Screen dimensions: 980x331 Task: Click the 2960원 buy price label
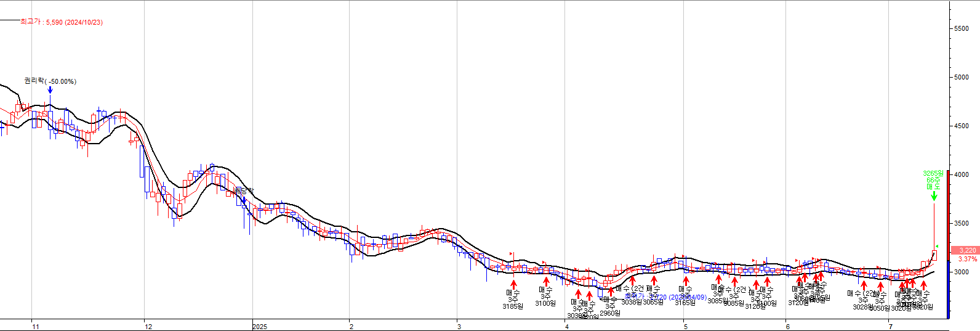coord(610,313)
